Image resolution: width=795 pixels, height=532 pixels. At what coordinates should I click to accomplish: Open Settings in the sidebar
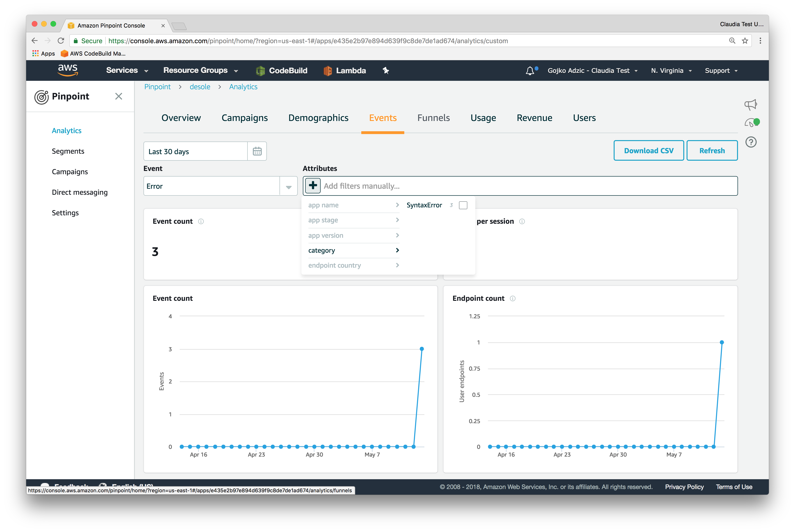65,213
